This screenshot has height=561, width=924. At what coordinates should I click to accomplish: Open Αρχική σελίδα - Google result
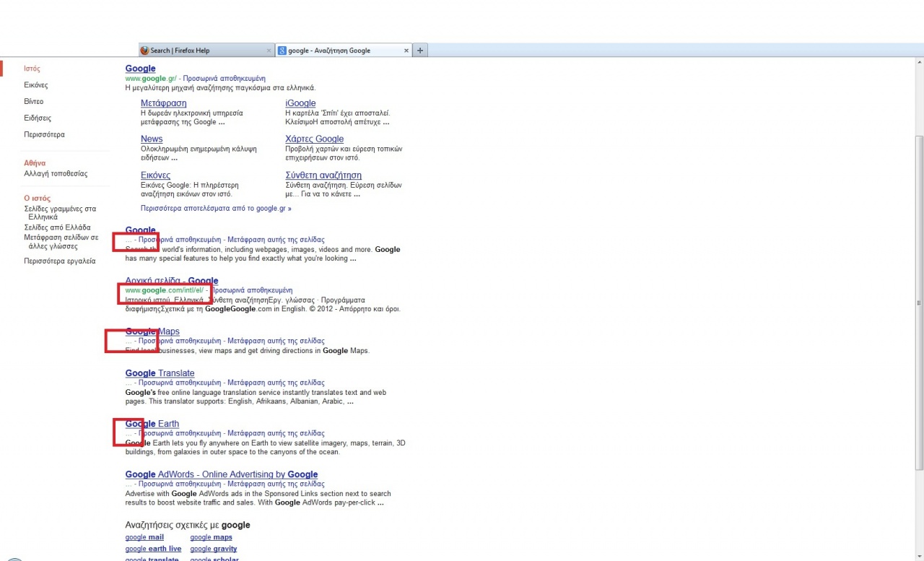172,281
